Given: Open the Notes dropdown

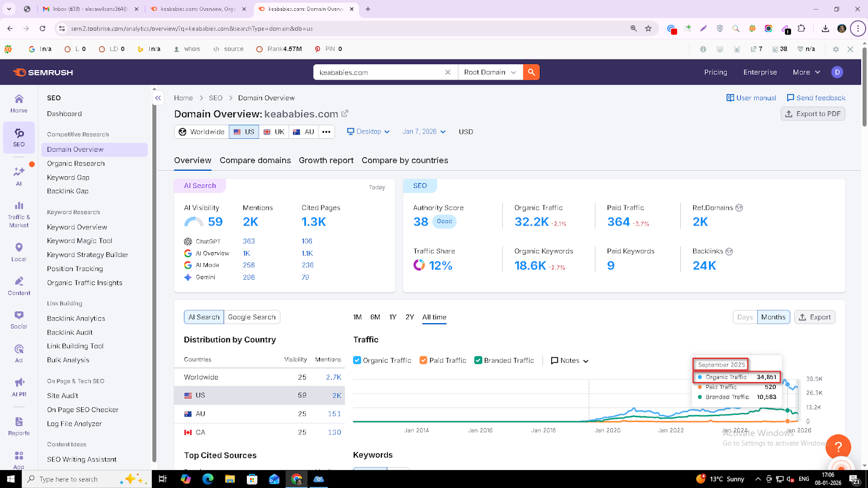Looking at the screenshot, I should coord(570,361).
